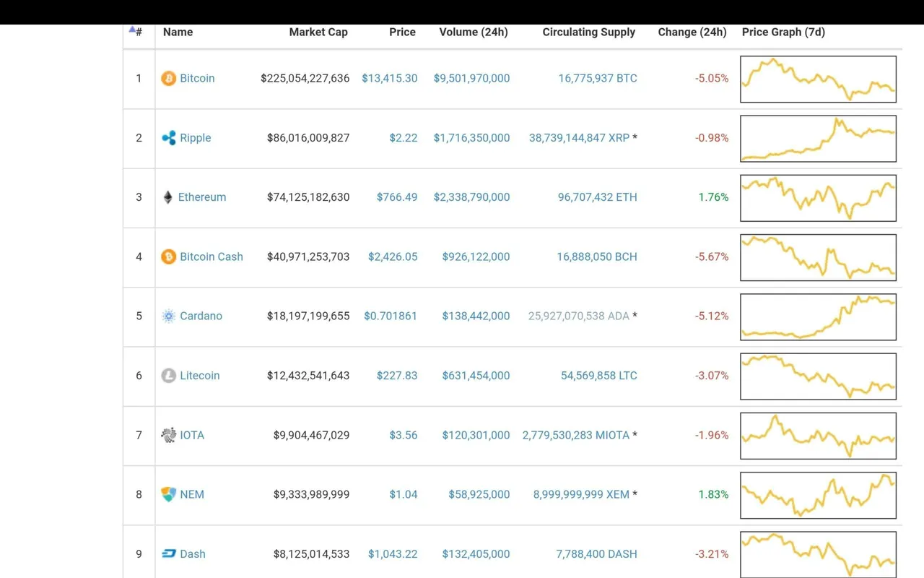Click the Price Graph (7d) column header
This screenshot has height=578, width=924.
click(x=783, y=32)
